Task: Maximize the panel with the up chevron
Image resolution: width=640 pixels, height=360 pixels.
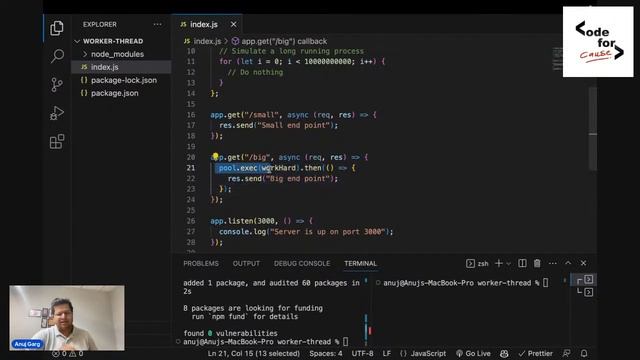Action: pos(568,263)
